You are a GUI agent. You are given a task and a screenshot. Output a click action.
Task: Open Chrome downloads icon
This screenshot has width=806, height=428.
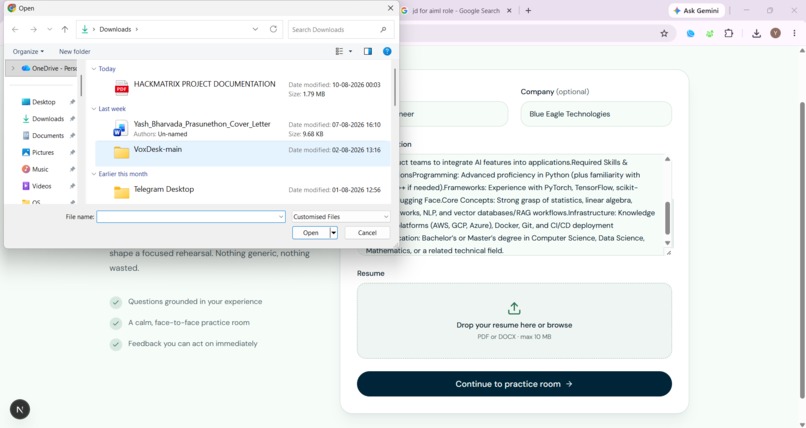(x=756, y=33)
